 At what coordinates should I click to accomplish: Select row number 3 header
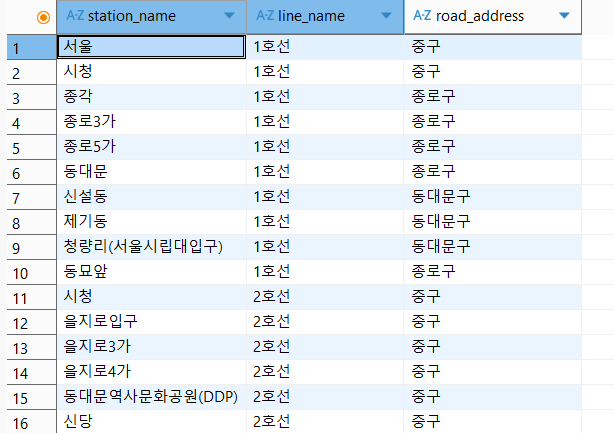(31, 97)
